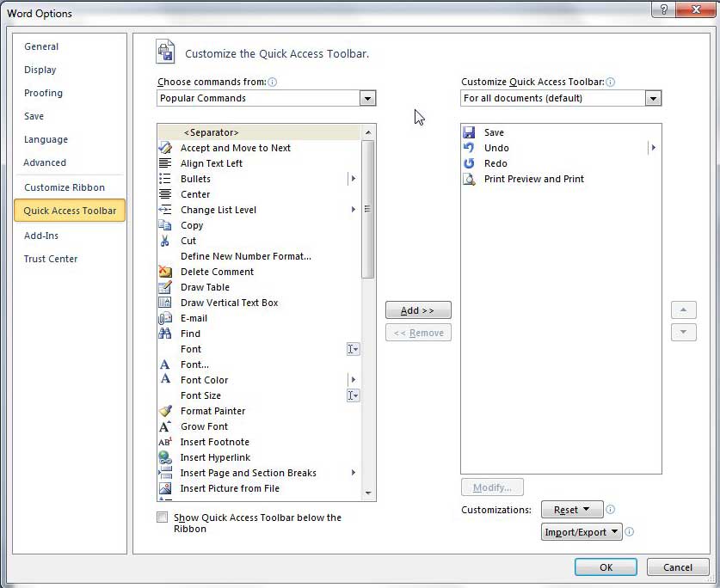
Task: Select the Change List Level icon
Action: click(165, 210)
